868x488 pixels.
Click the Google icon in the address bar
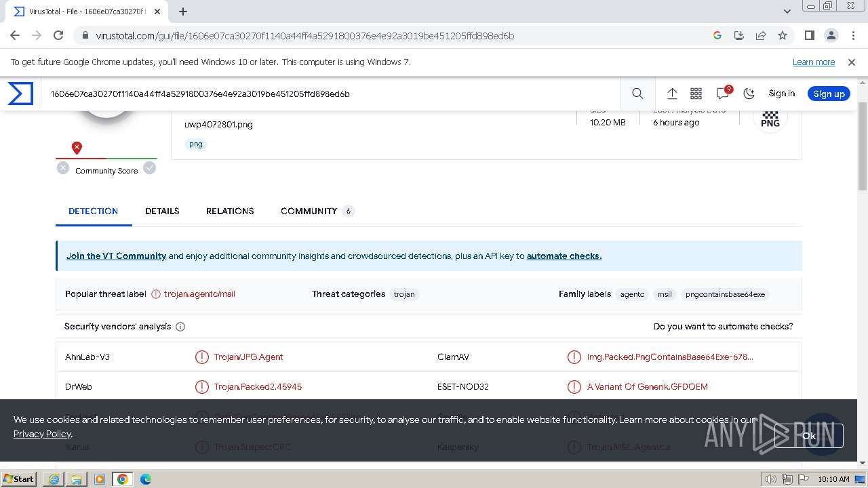point(717,35)
